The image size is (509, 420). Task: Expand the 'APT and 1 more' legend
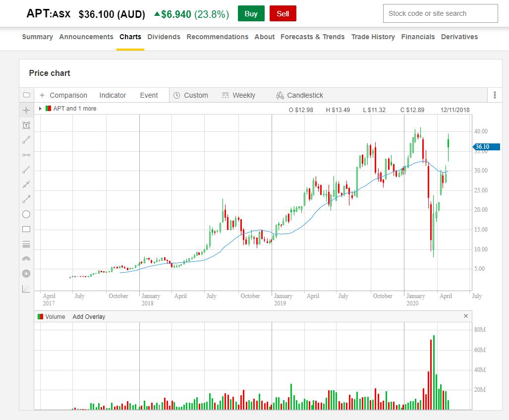tap(40, 109)
